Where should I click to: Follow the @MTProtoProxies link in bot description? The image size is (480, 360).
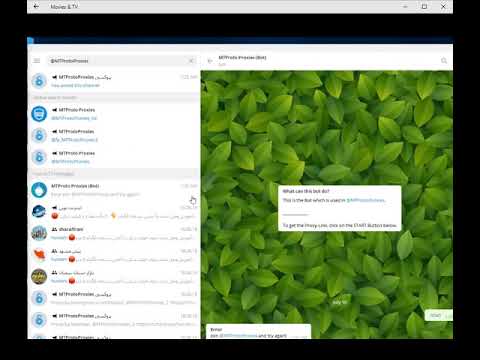coord(365,200)
